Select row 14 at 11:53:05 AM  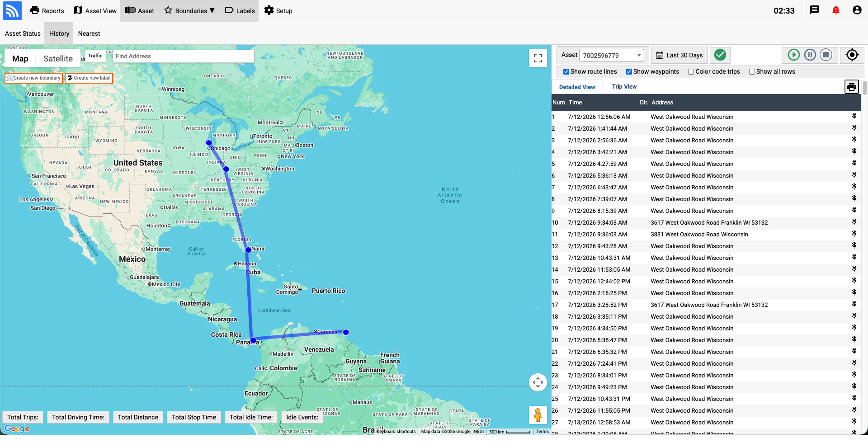click(706, 269)
